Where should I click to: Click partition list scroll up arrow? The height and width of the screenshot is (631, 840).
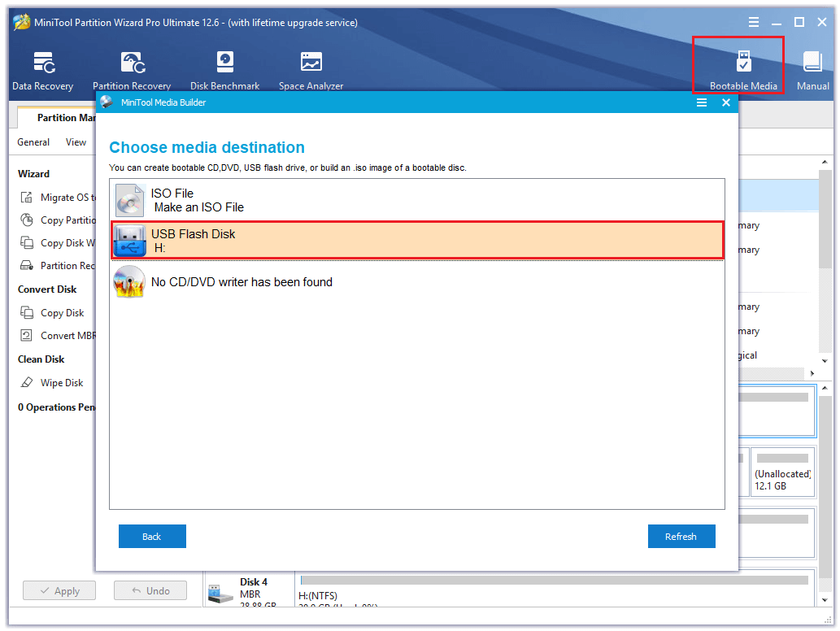click(825, 162)
